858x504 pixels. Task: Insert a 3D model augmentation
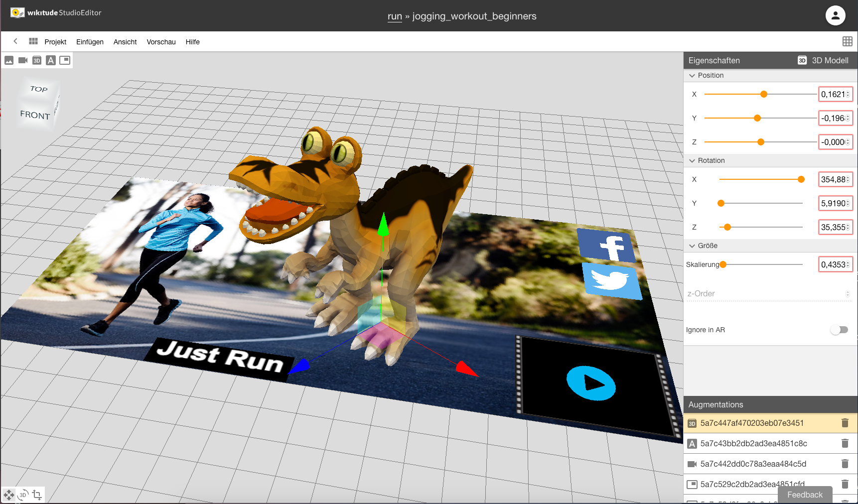[x=36, y=60]
